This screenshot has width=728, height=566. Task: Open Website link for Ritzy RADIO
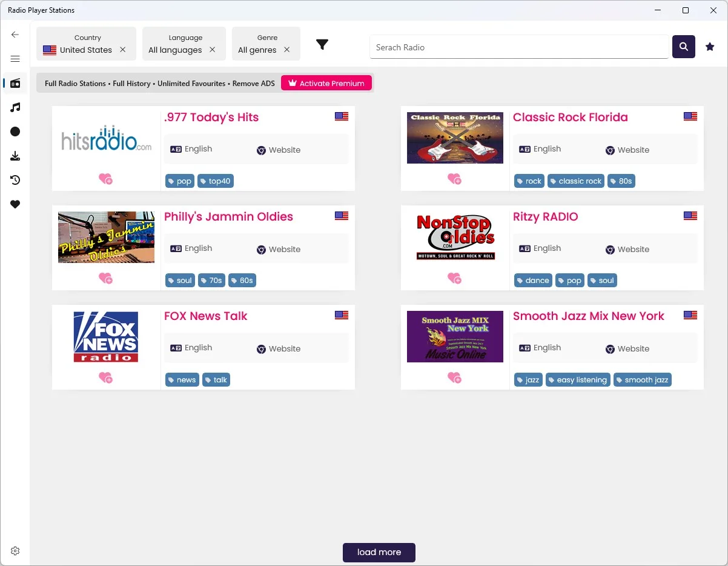627,250
